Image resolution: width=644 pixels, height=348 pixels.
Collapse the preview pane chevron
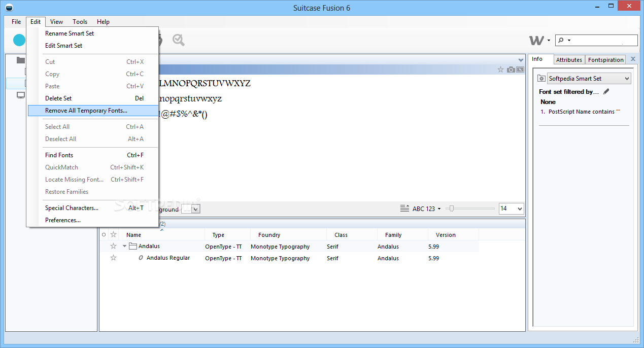click(x=521, y=60)
